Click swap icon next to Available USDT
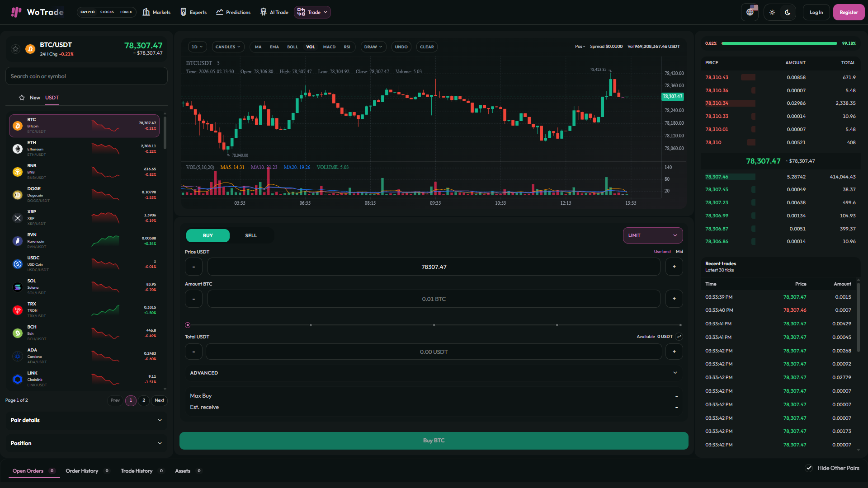868x488 pixels. pyautogui.click(x=679, y=337)
